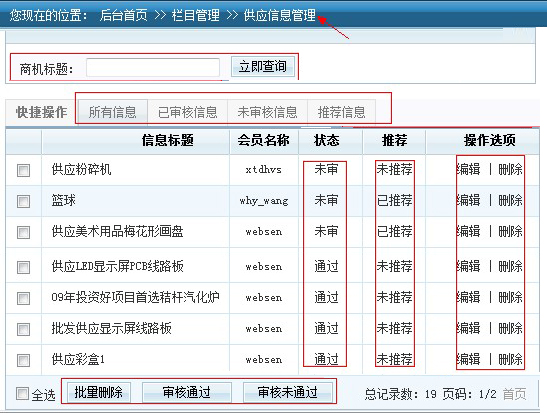Click the 批量删除 button
The height and width of the screenshot is (413, 547).
(x=98, y=392)
